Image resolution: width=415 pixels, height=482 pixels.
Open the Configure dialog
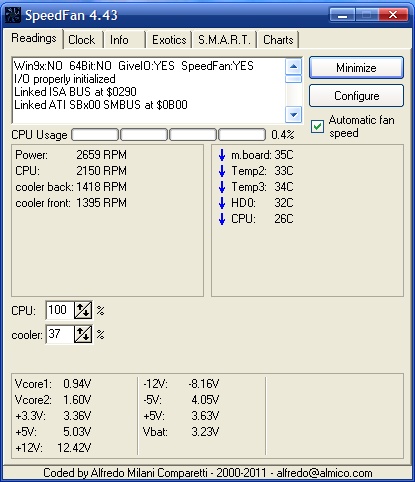point(356,96)
